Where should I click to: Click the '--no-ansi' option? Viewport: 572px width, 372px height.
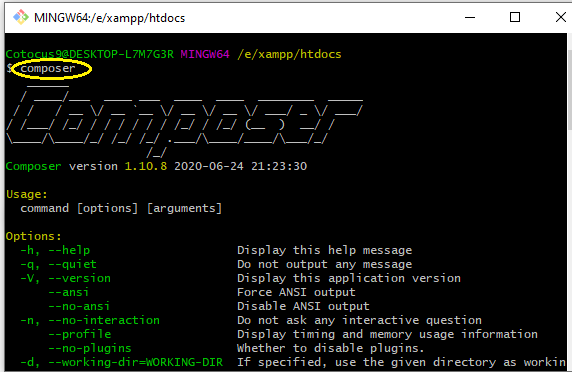click(79, 306)
